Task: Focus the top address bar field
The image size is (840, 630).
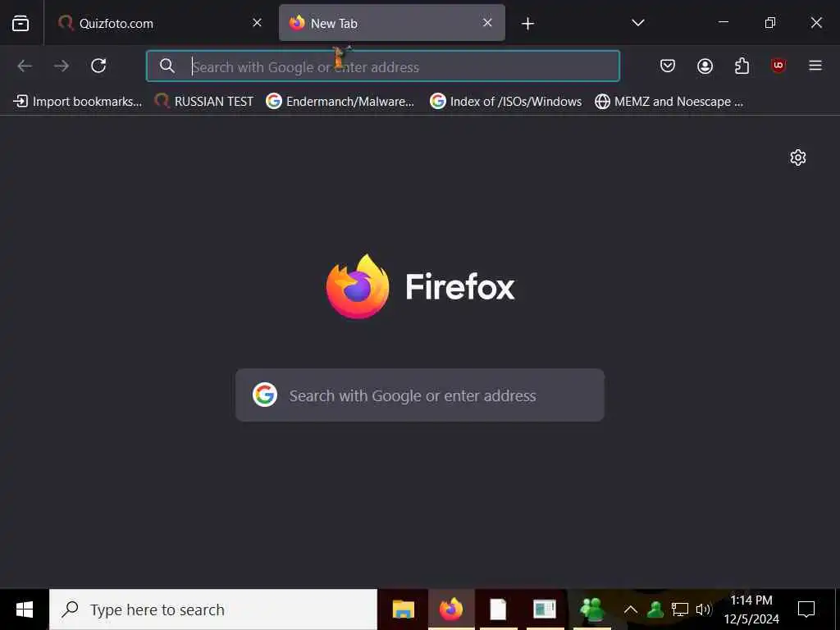Action: [383, 66]
